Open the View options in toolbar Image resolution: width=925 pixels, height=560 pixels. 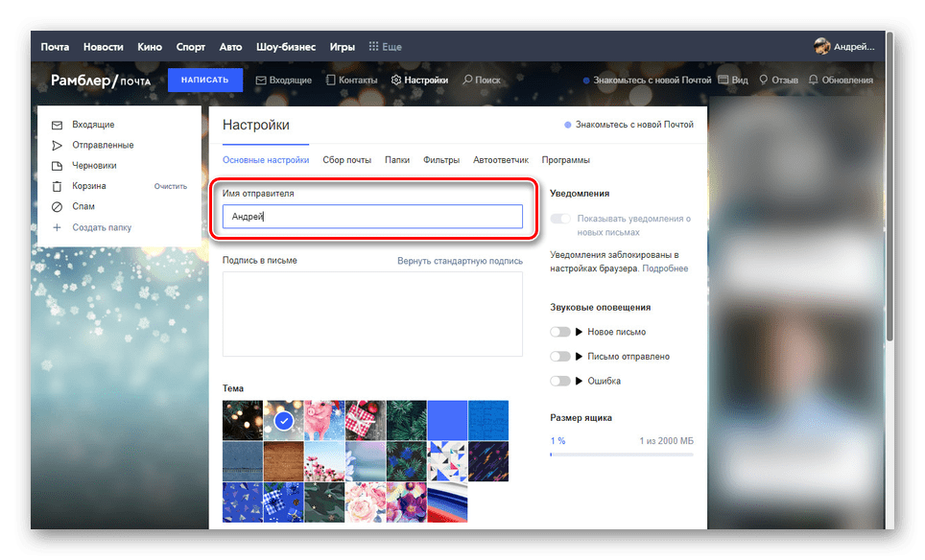(733, 81)
